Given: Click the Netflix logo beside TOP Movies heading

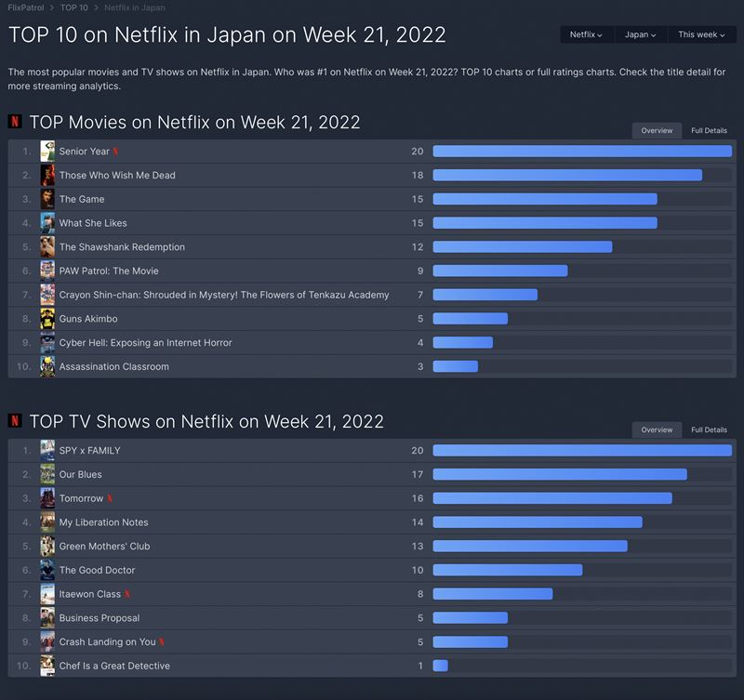Looking at the screenshot, I should point(15,122).
